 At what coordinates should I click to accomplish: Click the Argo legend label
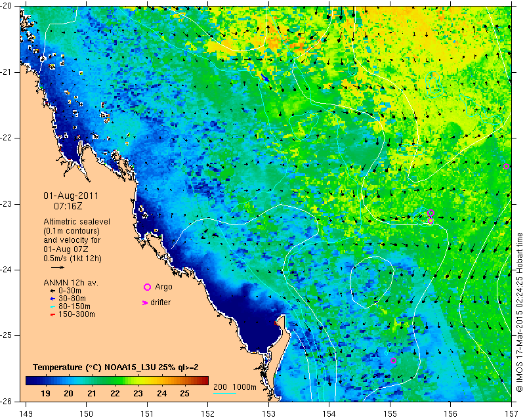pos(163,287)
